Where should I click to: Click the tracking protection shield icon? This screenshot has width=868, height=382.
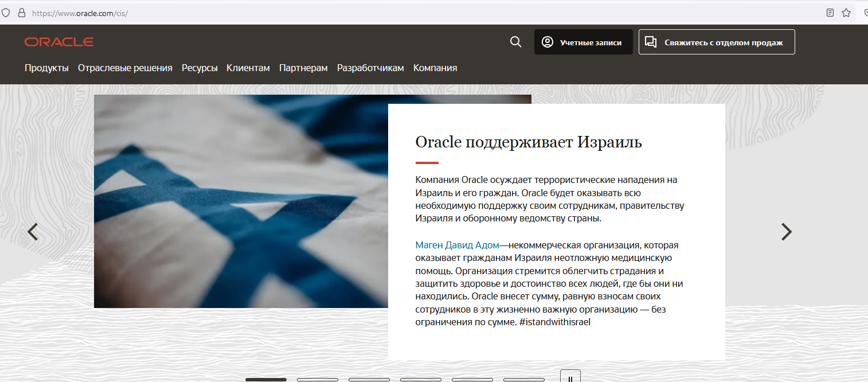pos(6,13)
